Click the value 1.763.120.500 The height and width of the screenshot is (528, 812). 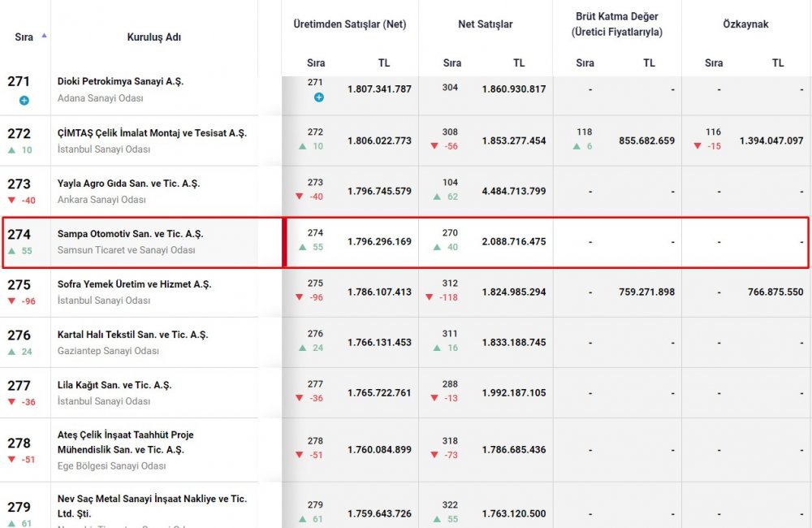pos(514,513)
